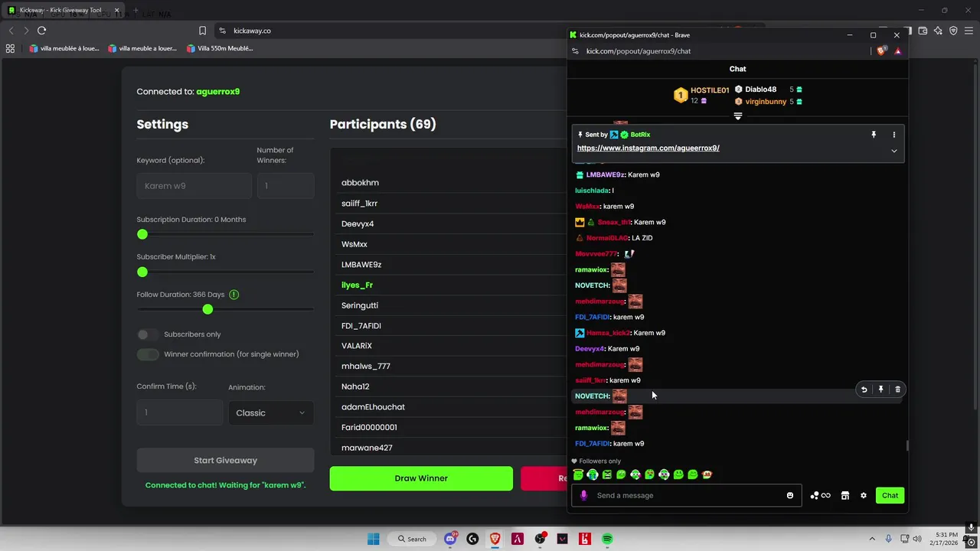This screenshot has width=980, height=551.
Task: Insert the red-hat emote in quick emotes
Action: 707,474
